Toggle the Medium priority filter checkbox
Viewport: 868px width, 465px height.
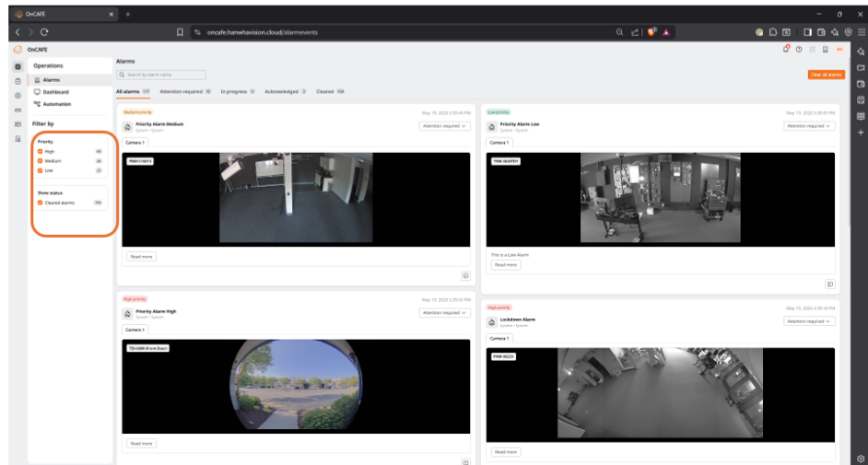[40, 161]
